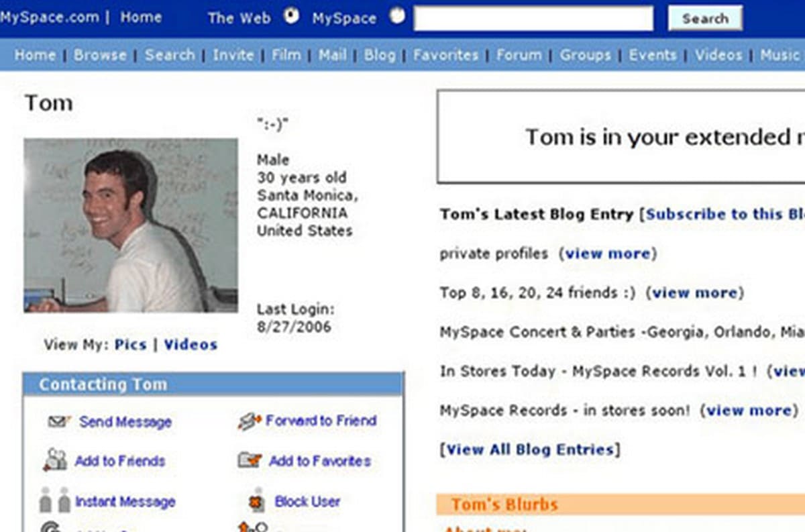Open Browse in navigation bar
This screenshot has height=532, width=805.
[101, 55]
